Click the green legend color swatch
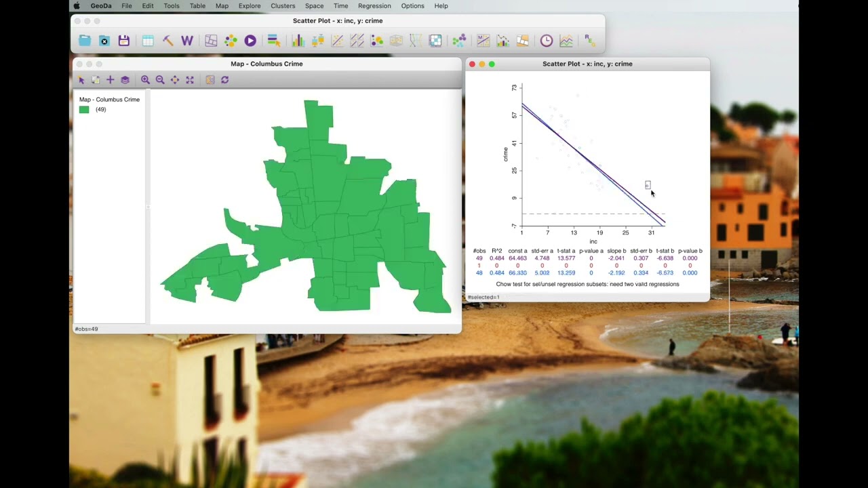Screen dimensions: 868x488 [x=84, y=109]
